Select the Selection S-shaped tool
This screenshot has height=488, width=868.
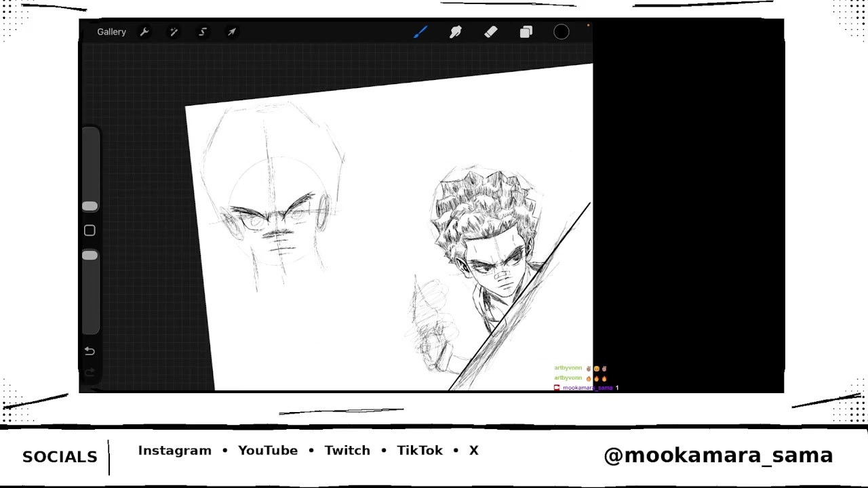(203, 32)
